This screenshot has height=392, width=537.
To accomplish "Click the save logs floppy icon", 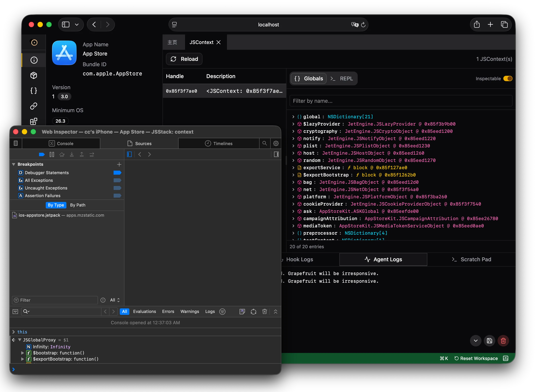I will tap(489, 341).
